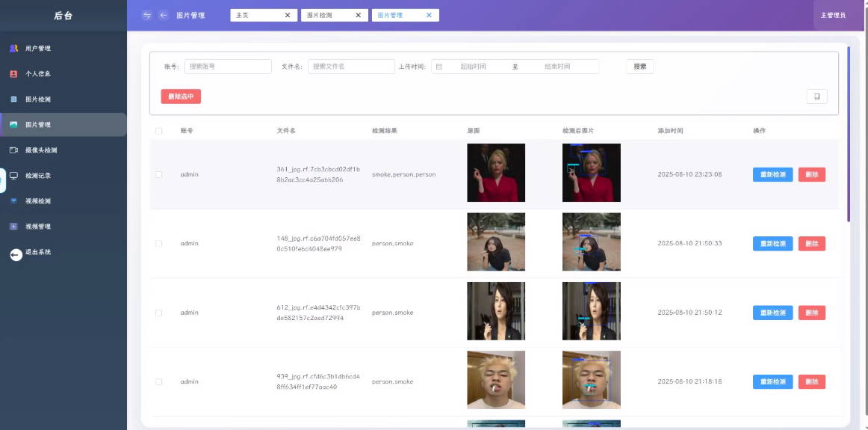Click the 视频检测 icon in sidebar
This screenshot has width=868, height=430.
[14, 201]
